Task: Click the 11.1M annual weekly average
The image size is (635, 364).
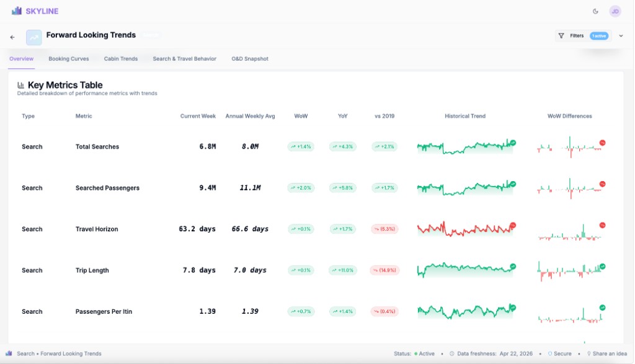Action: [x=250, y=188]
